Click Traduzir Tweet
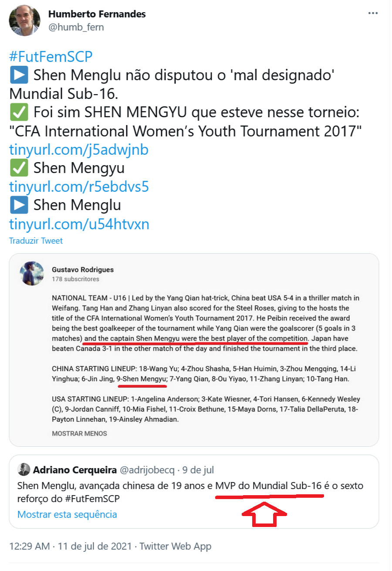 [36, 241]
